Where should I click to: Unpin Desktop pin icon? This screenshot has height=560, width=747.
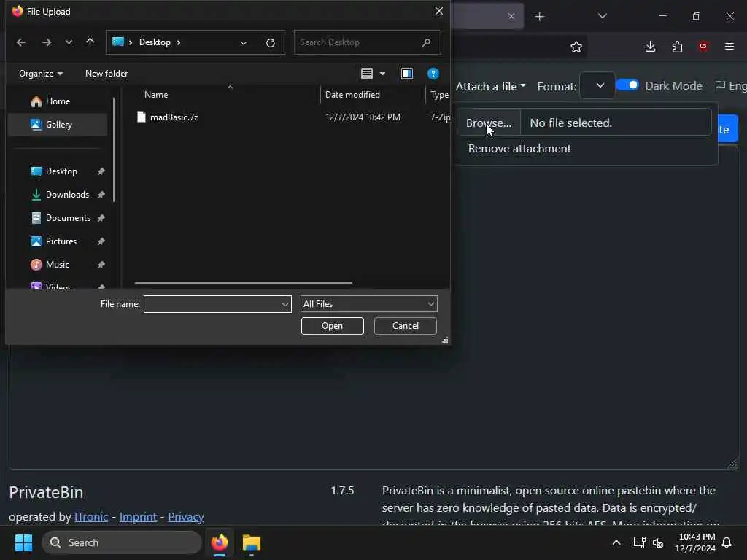click(101, 171)
